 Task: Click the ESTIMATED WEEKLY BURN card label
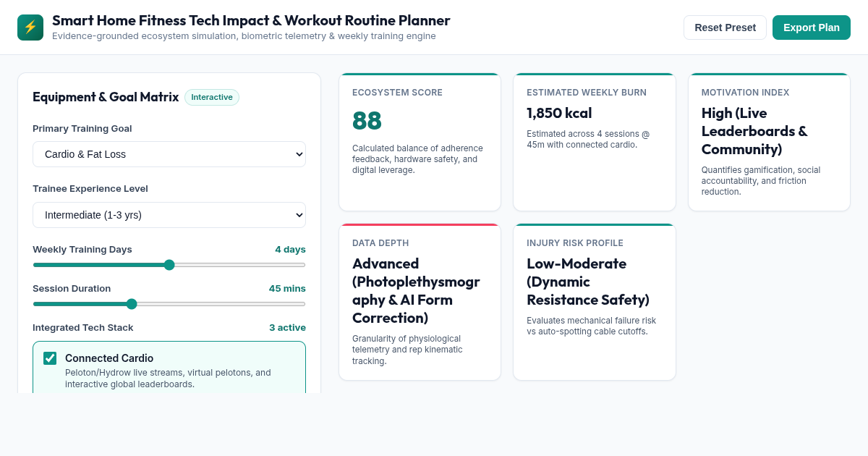(x=587, y=93)
